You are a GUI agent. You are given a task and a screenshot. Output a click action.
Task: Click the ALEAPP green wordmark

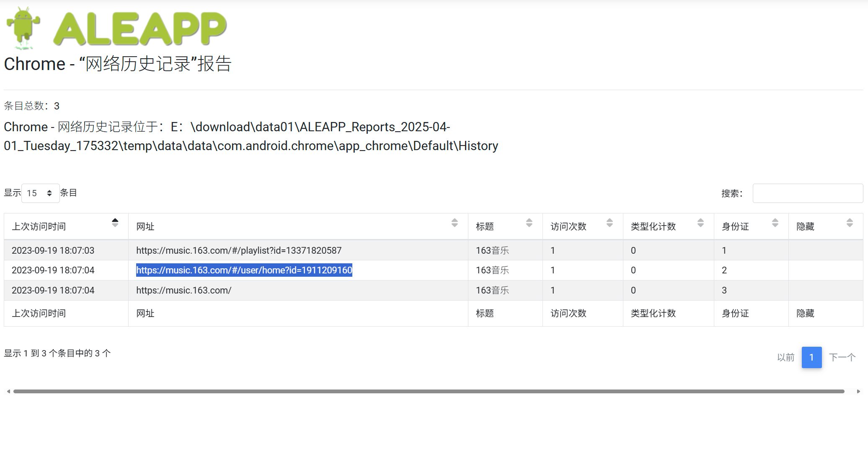tap(140, 28)
